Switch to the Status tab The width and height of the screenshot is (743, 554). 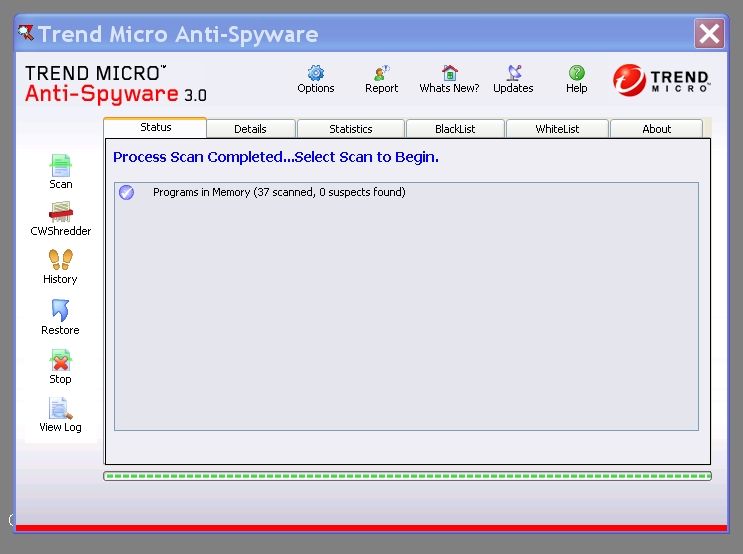coord(155,127)
